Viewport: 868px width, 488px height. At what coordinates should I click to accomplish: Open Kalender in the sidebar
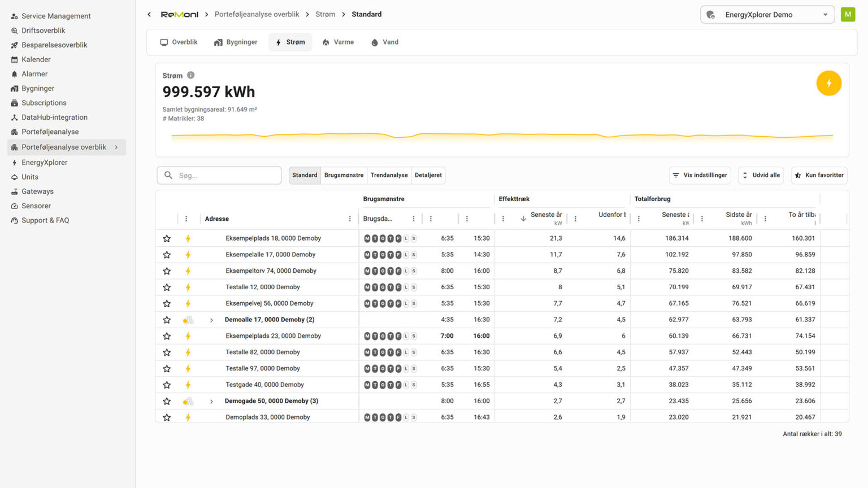pos(36,59)
